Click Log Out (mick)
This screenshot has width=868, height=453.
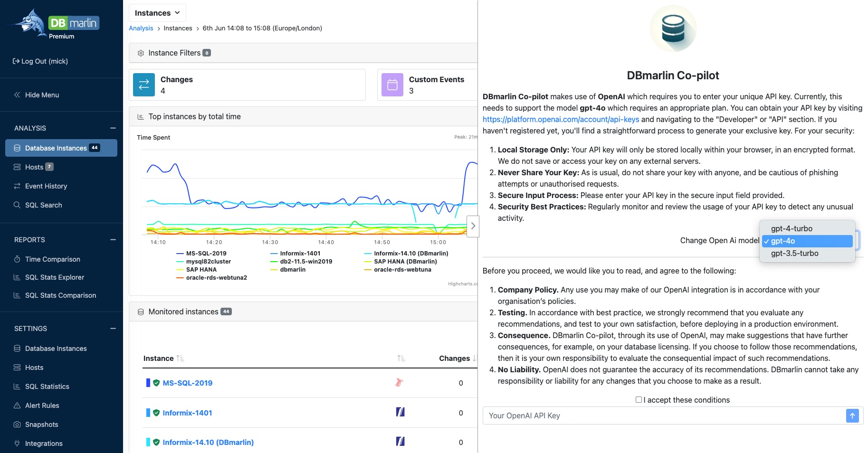click(x=40, y=61)
